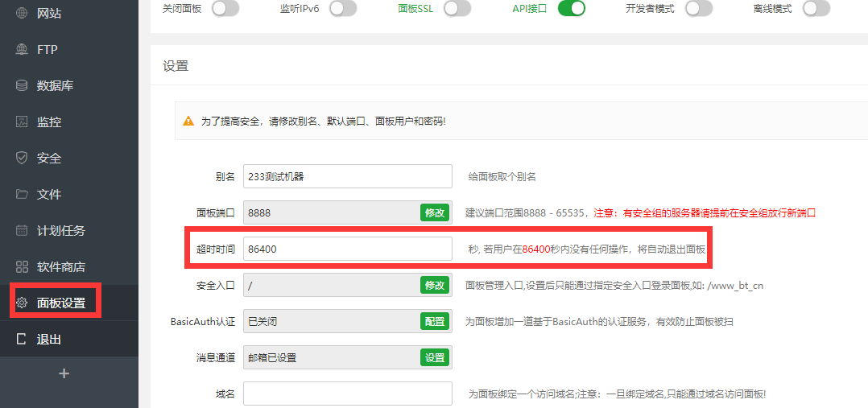The height and width of the screenshot is (408, 868).
Task: Focus the 超时时间 input field
Action: (x=348, y=249)
